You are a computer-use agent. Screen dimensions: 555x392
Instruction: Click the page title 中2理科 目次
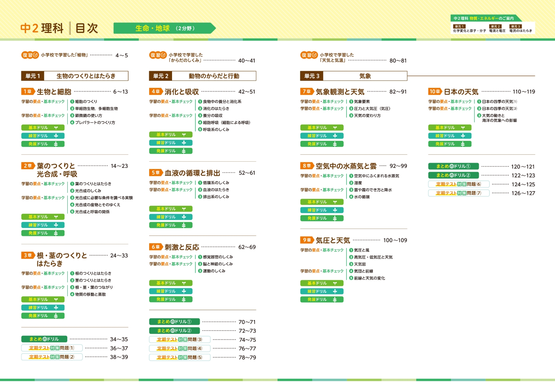click(59, 28)
